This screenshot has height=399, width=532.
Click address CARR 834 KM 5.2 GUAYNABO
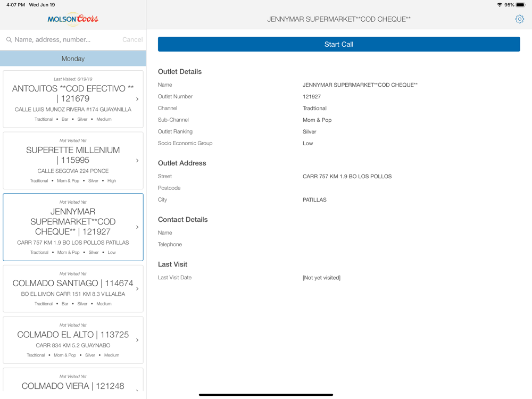coord(73,345)
